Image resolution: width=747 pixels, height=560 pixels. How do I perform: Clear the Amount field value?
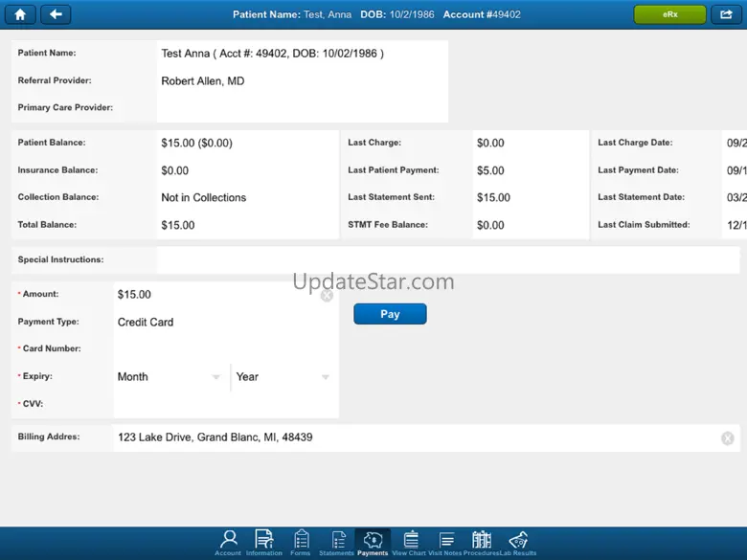(x=327, y=296)
